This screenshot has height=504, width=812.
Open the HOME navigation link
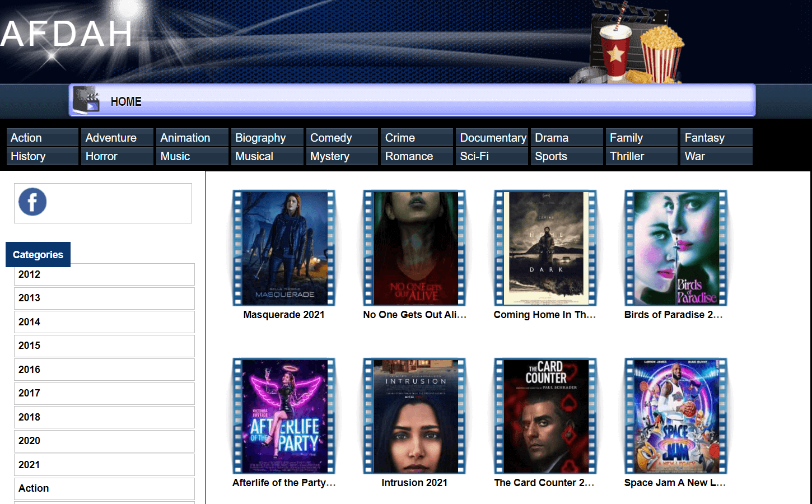pos(126,101)
